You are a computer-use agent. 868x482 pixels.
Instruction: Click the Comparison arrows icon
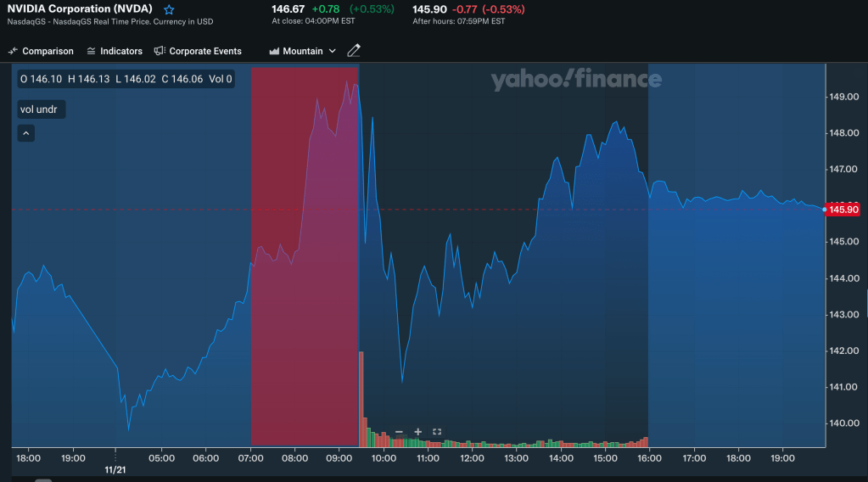click(x=13, y=51)
